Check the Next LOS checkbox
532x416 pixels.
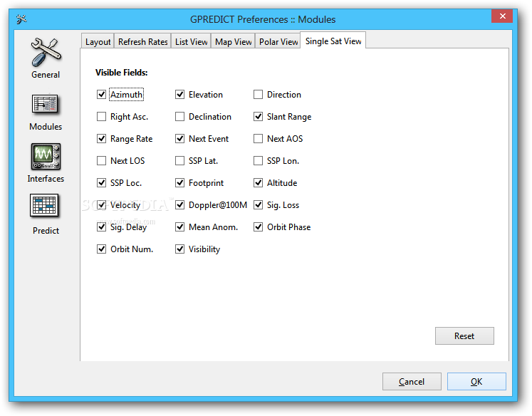101,160
